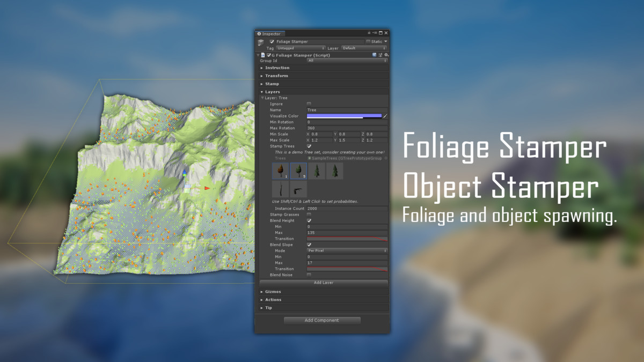Enable the Stamp Grasses checkbox
The width and height of the screenshot is (644, 362).
pos(309,215)
